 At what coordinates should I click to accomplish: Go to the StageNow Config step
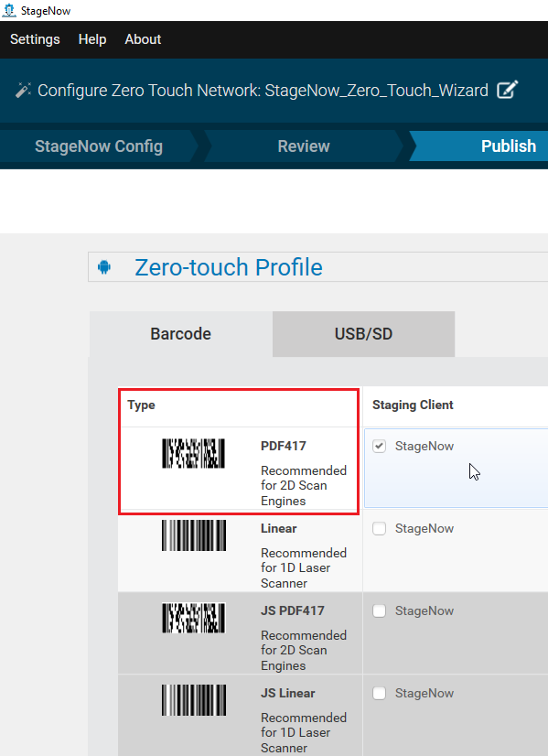99,146
